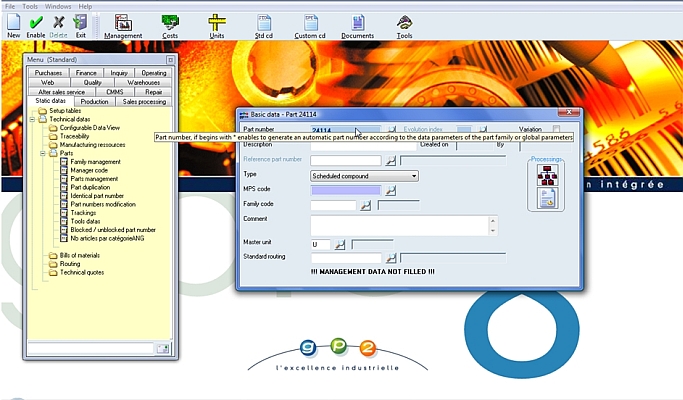
Task: Open the Tools menu in the menu bar
Action: (x=31, y=6)
